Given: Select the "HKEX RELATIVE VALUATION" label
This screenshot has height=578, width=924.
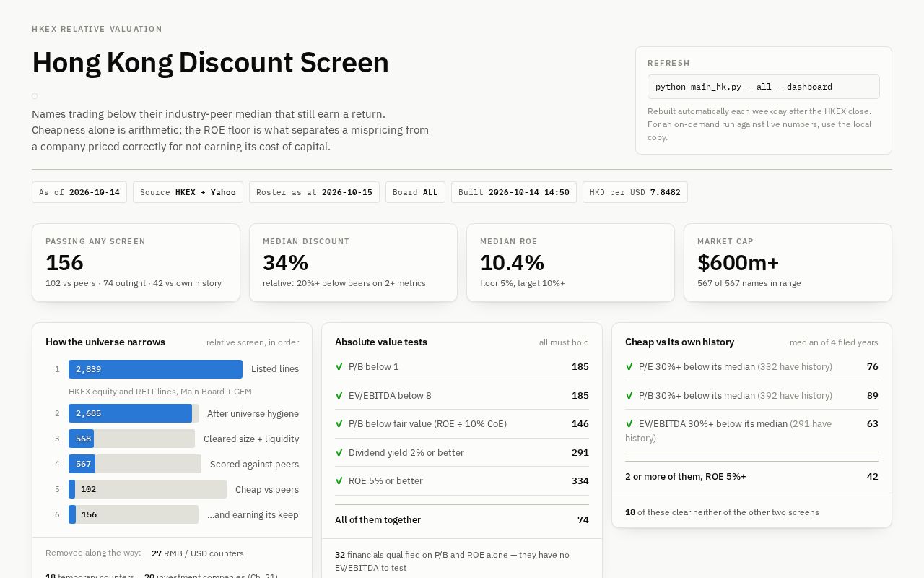Looking at the screenshot, I should tap(97, 29).
